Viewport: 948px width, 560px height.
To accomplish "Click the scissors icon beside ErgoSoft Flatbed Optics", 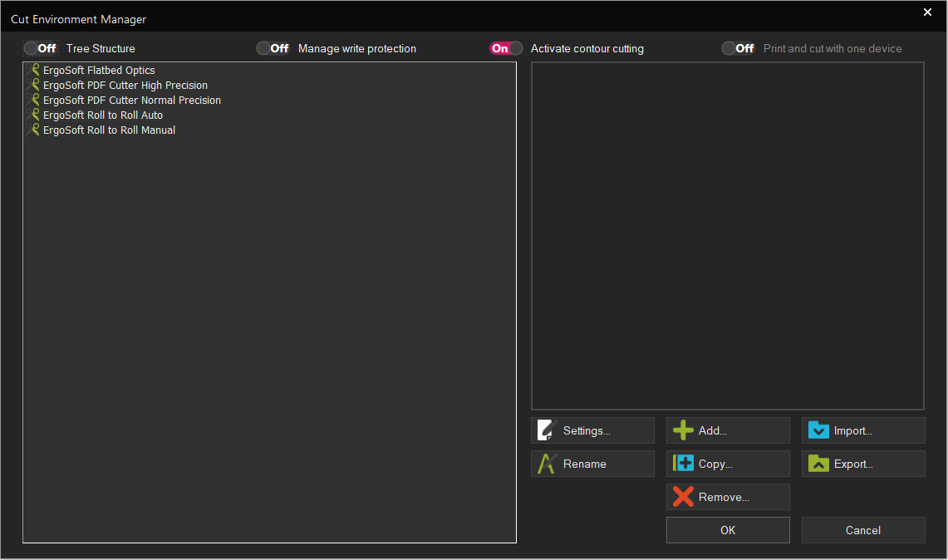I will tap(33, 70).
